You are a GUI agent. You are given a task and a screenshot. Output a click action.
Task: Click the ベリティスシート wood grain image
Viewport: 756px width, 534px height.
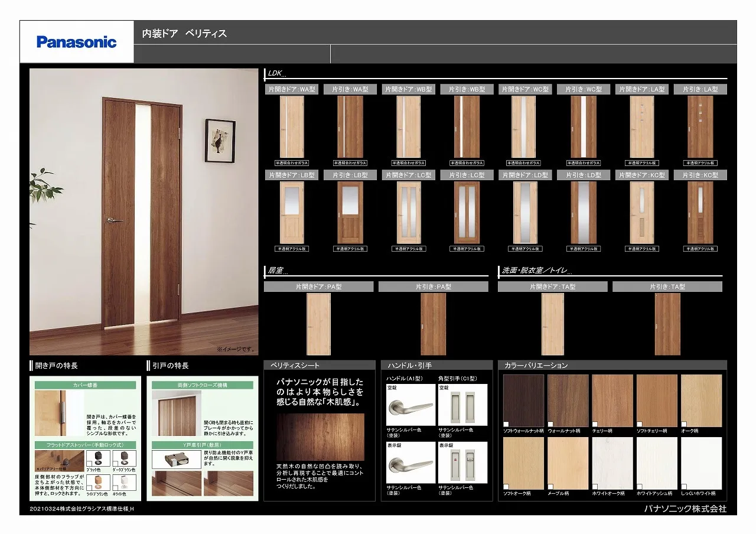320,437
